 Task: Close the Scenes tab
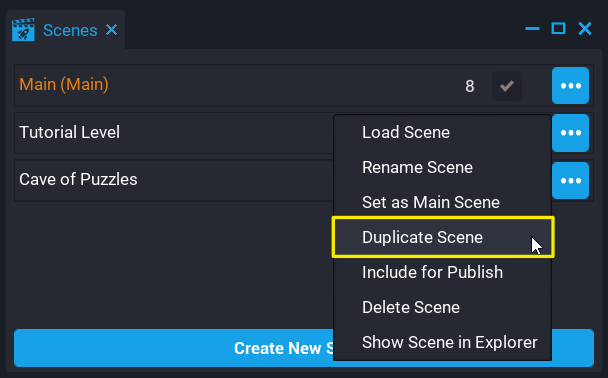[112, 29]
